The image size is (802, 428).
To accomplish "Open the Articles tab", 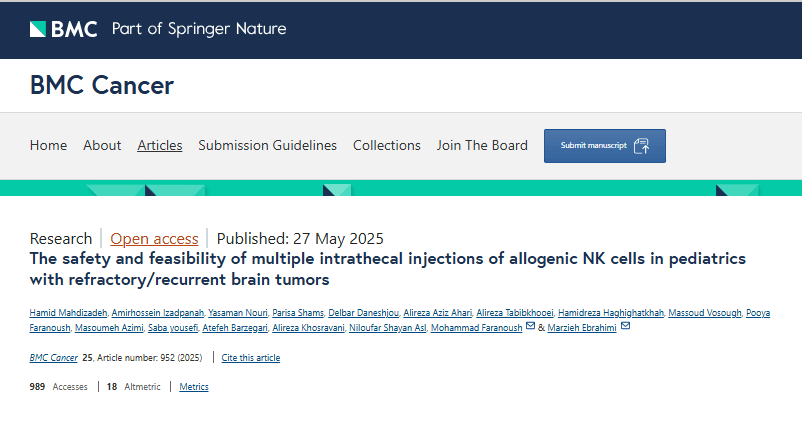I will pyautogui.click(x=160, y=145).
